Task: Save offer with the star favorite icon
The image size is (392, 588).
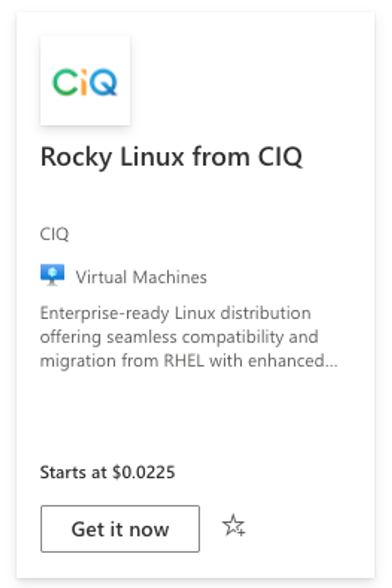Action: [x=233, y=525]
